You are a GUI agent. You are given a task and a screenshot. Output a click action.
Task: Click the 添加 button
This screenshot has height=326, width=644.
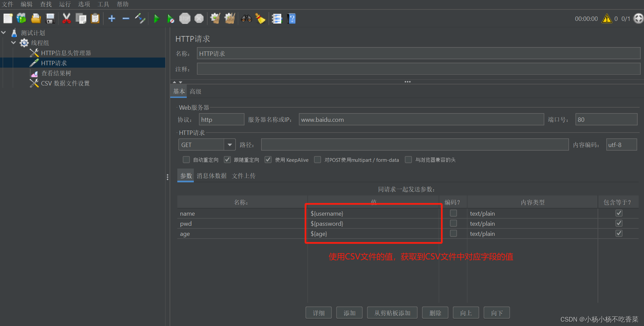[349, 313]
